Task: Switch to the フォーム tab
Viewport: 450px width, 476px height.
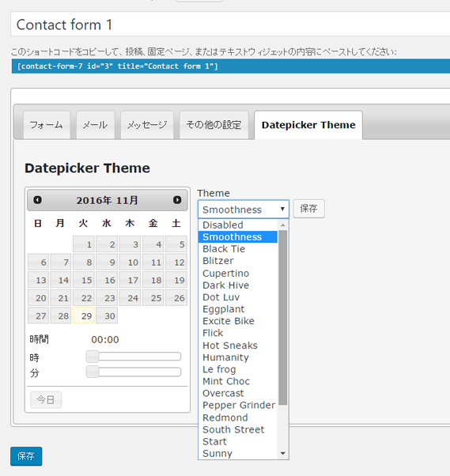Action: [47, 125]
